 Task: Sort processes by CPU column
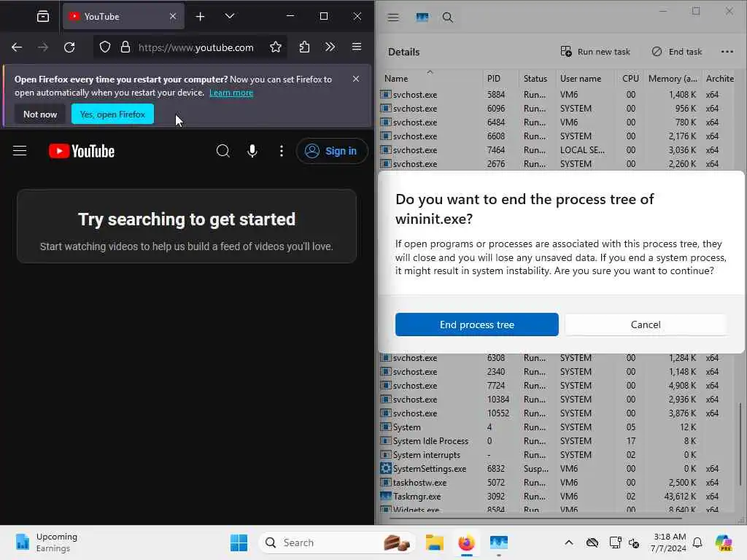click(630, 79)
